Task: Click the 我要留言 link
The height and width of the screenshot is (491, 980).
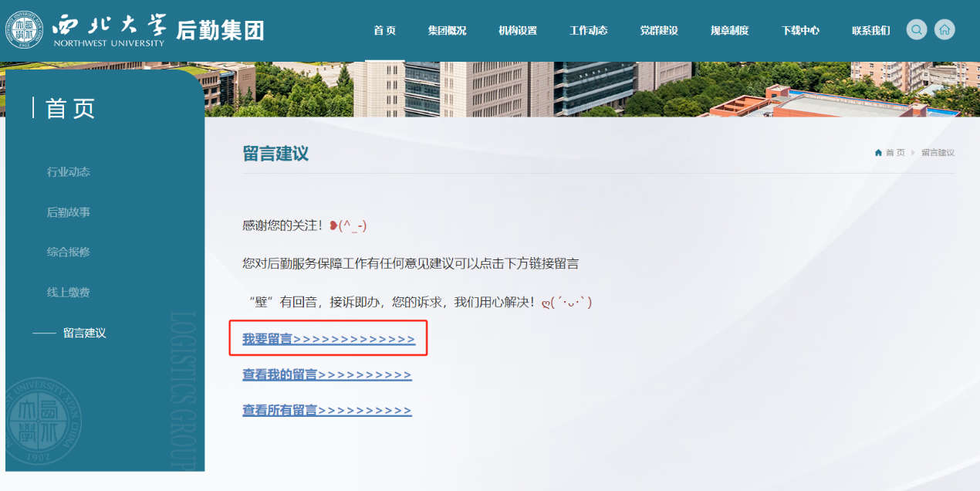Action: tap(328, 340)
